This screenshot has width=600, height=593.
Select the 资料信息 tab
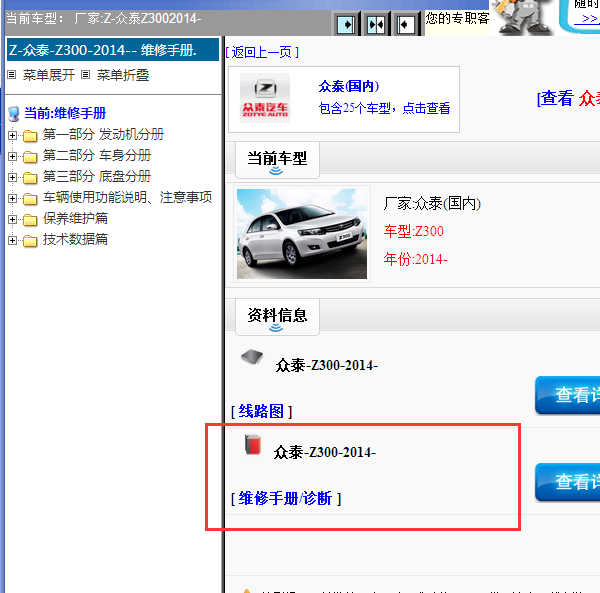(x=277, y=317)
